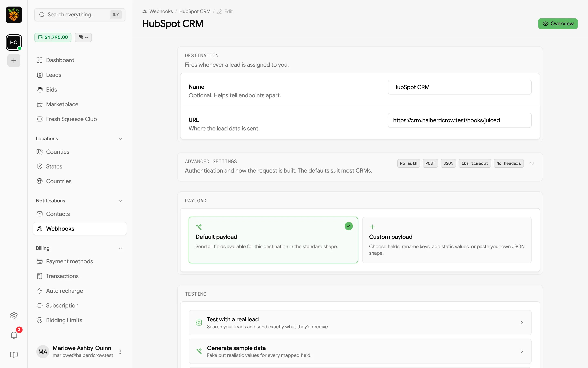Image resolution: width=588 pixels, height=368 pixels.
Task: Click the green Overview button
Action: click(558, 24)
